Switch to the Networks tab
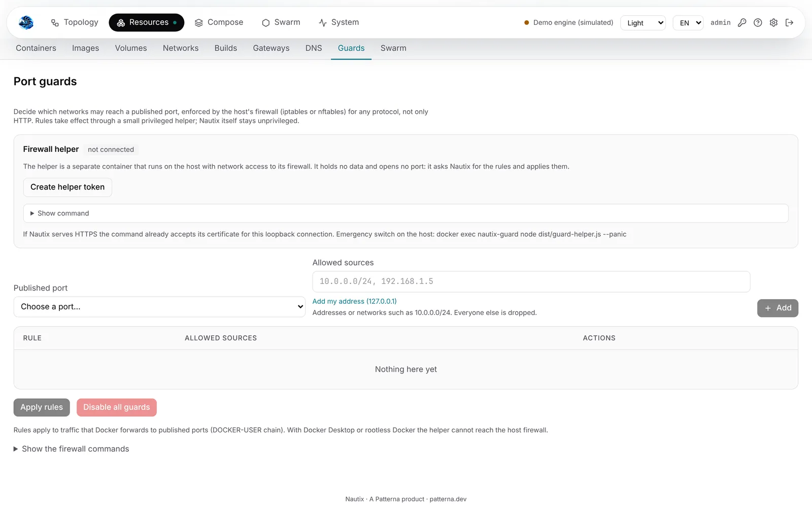812x508 pixels. (181, 48)
